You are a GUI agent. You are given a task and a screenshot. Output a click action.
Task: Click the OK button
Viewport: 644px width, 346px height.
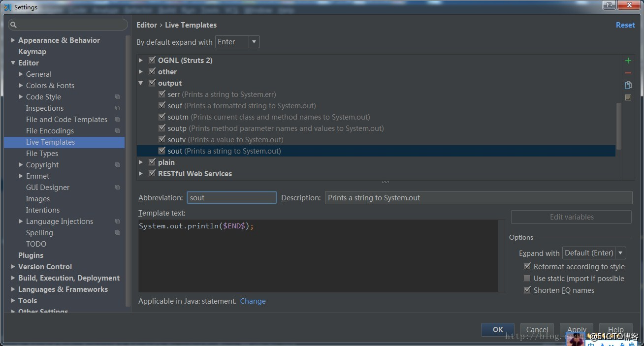(x=498, y=330)
